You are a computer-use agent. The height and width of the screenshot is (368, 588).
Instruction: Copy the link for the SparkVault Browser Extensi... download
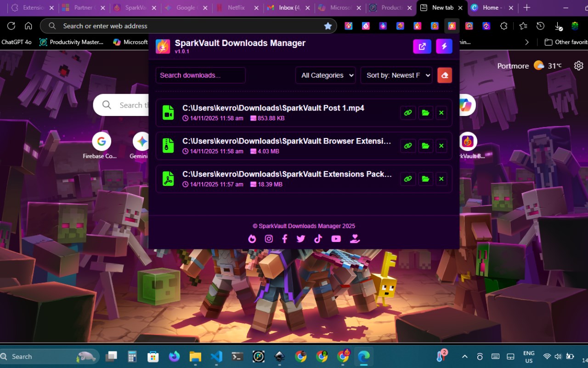(408, 146)
